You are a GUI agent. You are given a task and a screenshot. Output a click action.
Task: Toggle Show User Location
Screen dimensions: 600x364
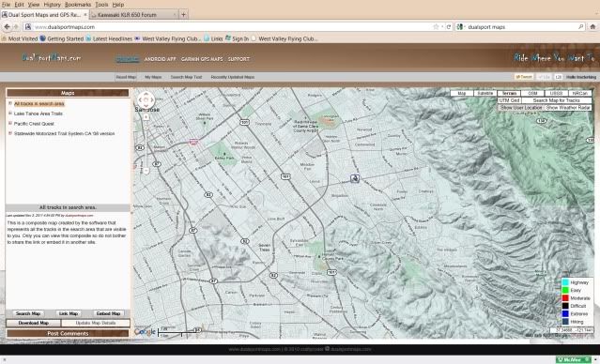pos(521,108)
